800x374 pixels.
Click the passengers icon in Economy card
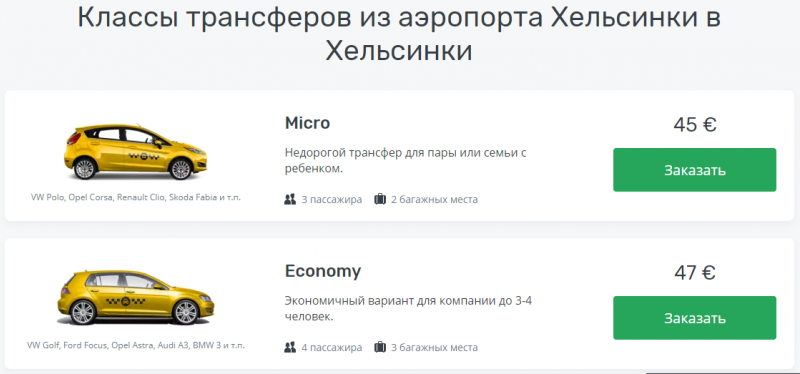click(x=290, y=347)
